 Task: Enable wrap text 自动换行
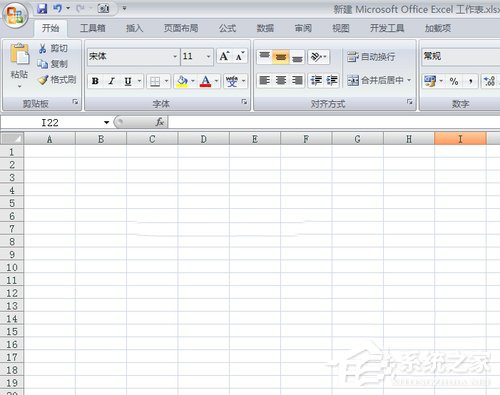click(x=371, y=57)
